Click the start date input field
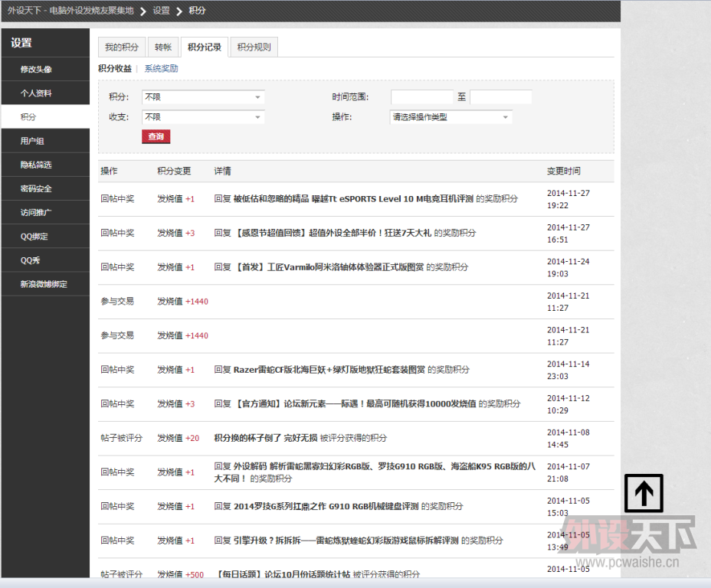Image resolution: width=711 pixels, height=588 pixels. (422, 97)
